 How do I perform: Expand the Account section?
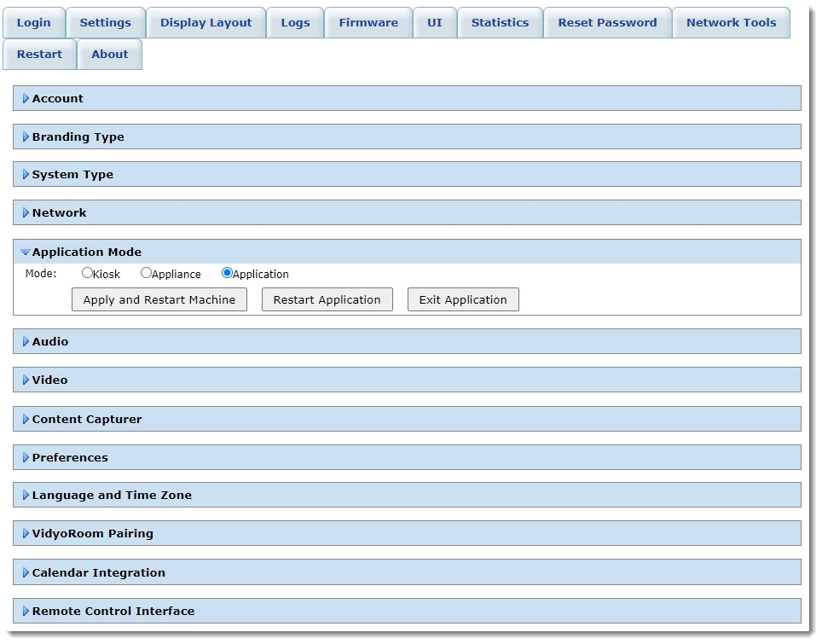[407, 98]
